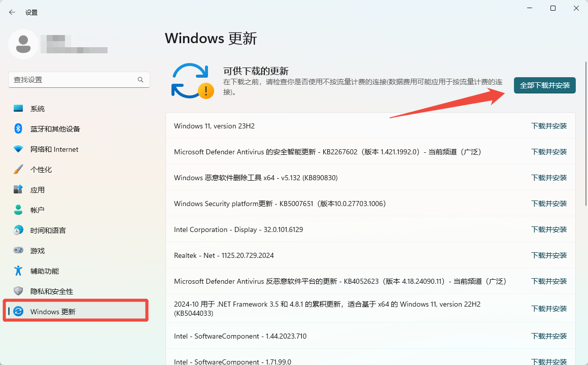Click the vertical scrollbar of the update list
The image size is (588, 365).
pos(586,134)
